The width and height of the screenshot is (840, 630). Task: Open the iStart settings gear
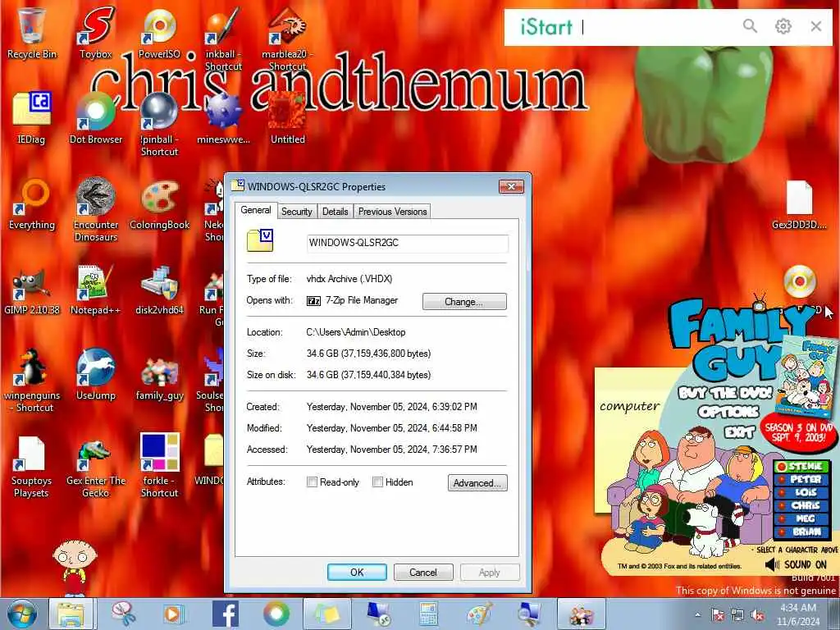(x=783, y=25)
